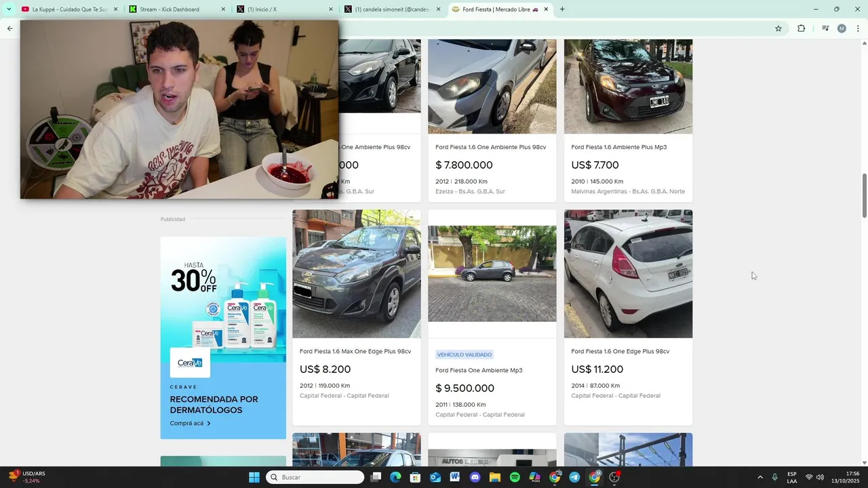
Task: Close the La Kuppé YouTube tab
Action: (115, 9)
